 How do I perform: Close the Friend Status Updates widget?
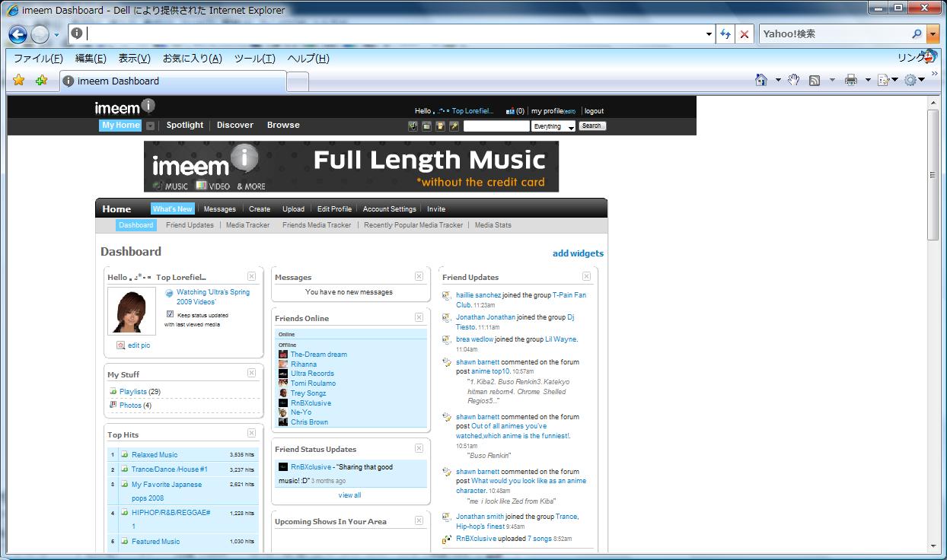(419, 448)
